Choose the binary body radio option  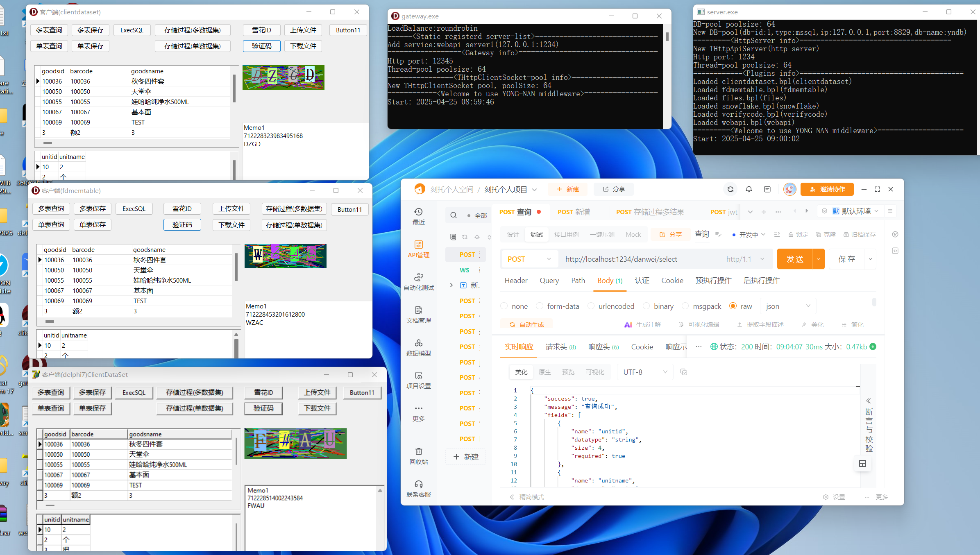[646, 306]
